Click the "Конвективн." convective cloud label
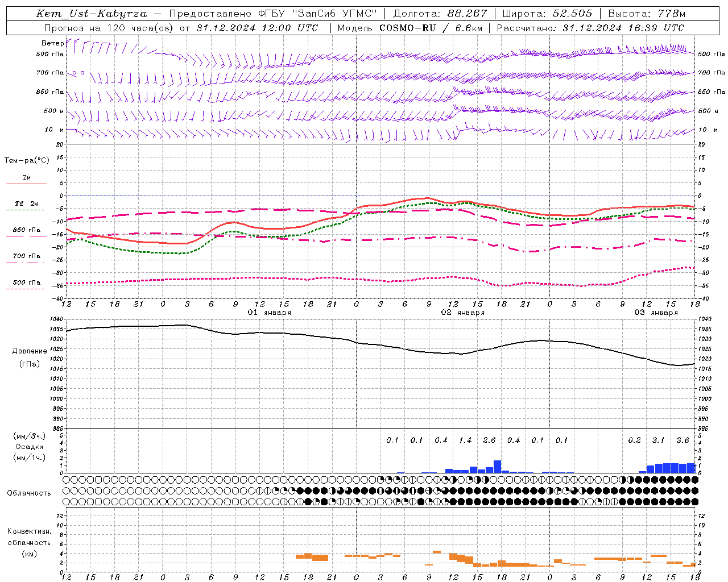The image size is (728, 582). point(29,531)
